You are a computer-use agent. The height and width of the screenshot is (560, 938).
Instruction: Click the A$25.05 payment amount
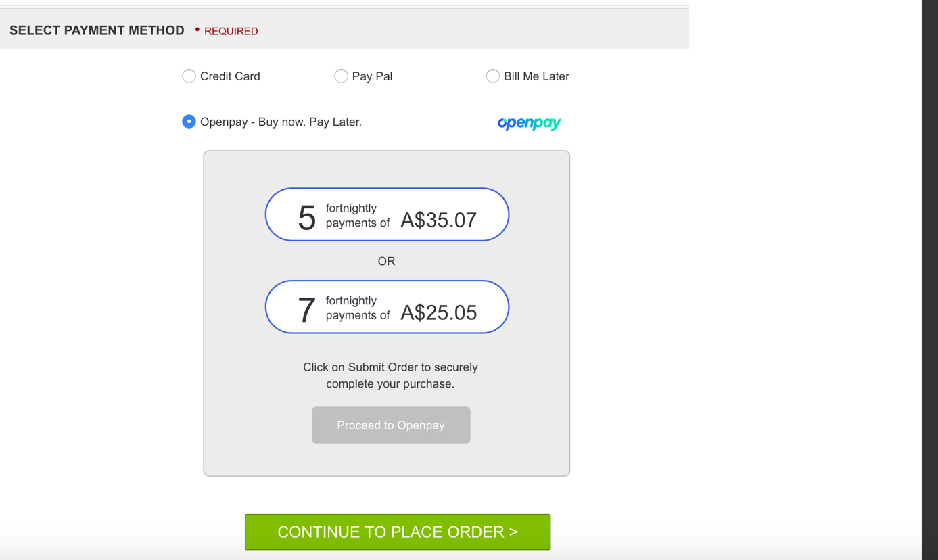pos(438,313)
